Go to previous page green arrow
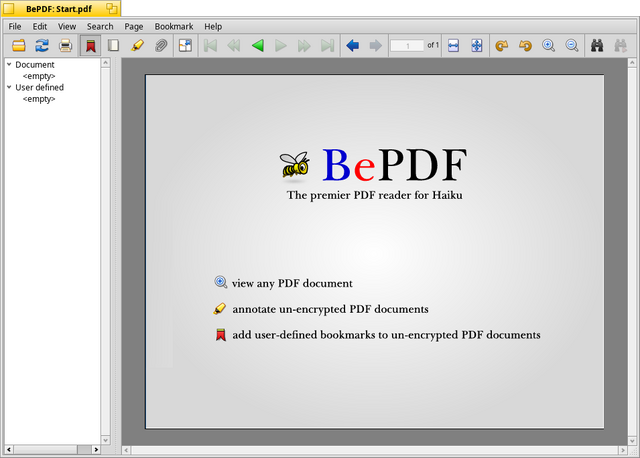This screenshot has height=458, width=640. point(258,45)
